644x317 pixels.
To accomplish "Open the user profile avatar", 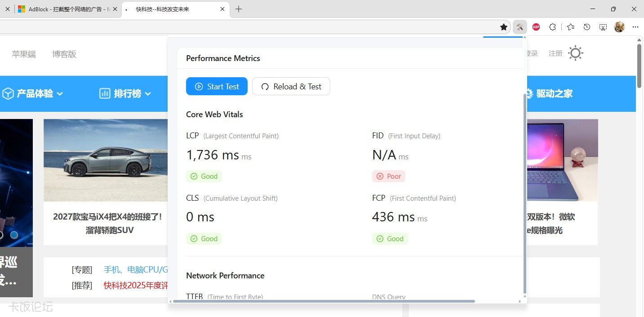I will 619,27.
